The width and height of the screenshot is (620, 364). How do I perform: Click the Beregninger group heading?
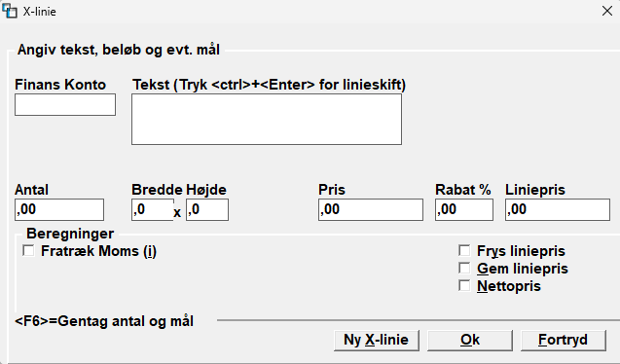pyautogui.click(x=70, y=234)
